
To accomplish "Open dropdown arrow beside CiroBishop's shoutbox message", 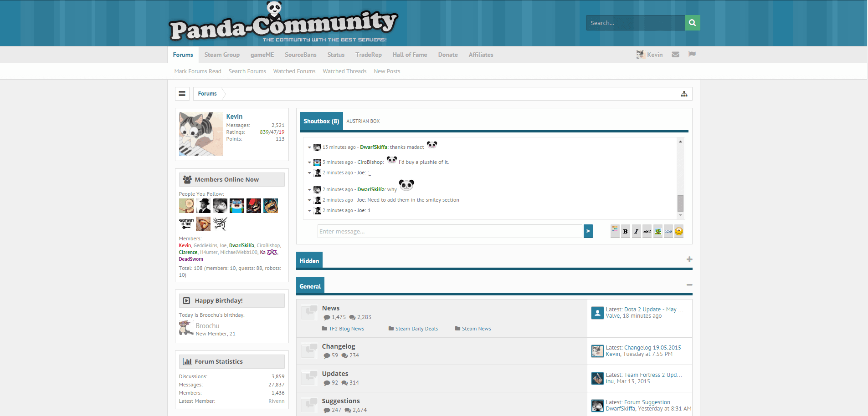I will click(309, 162).
